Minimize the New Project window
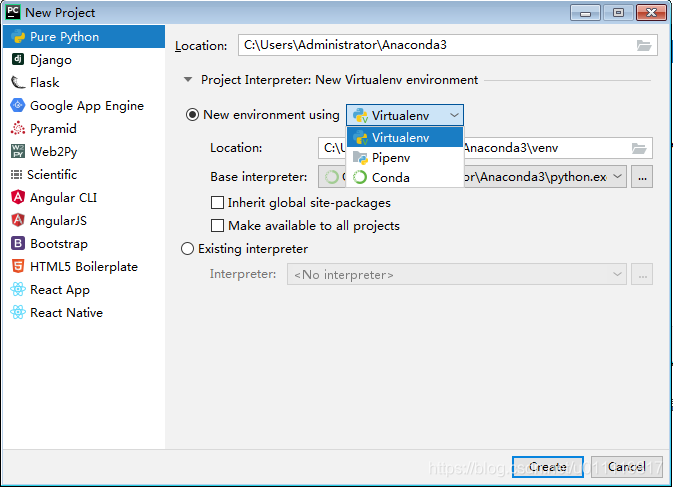Viewport: 673px width, 487px height. (585, 12)
